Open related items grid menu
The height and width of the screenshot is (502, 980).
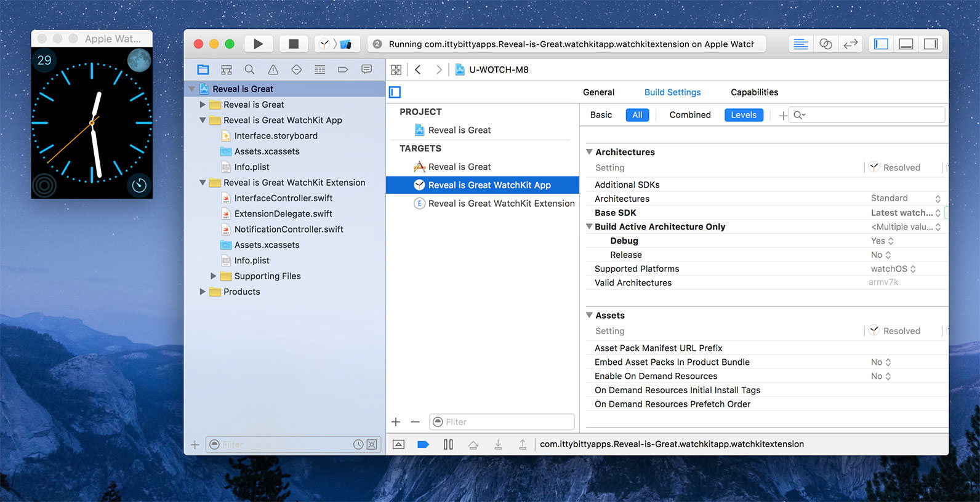[396, 70]
